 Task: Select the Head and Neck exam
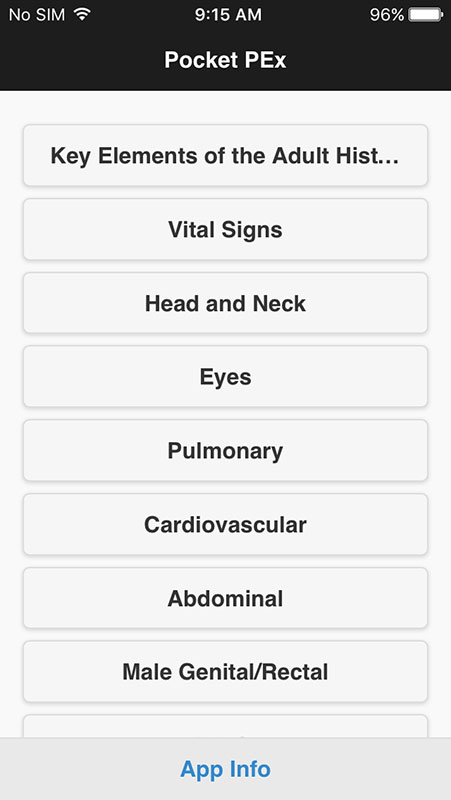click(225, 303)
